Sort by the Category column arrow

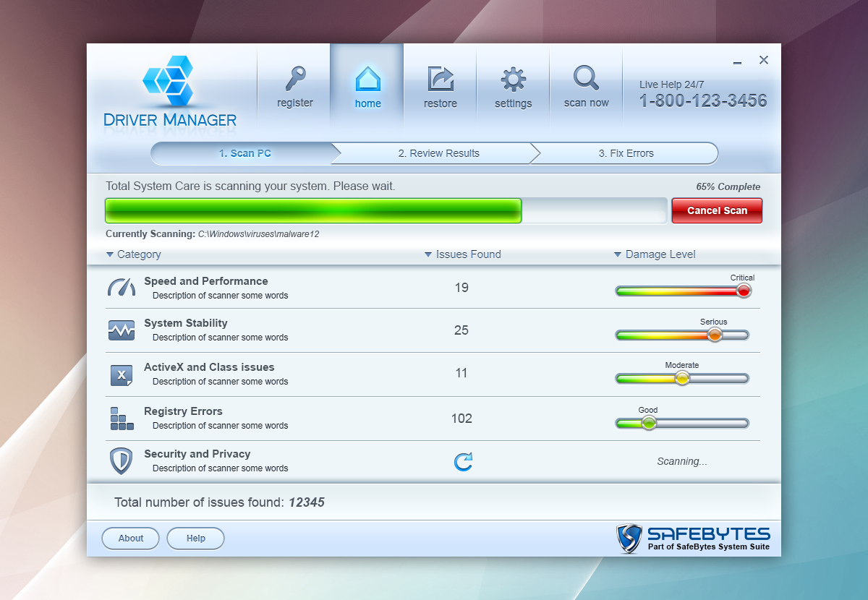pos(110,254)
